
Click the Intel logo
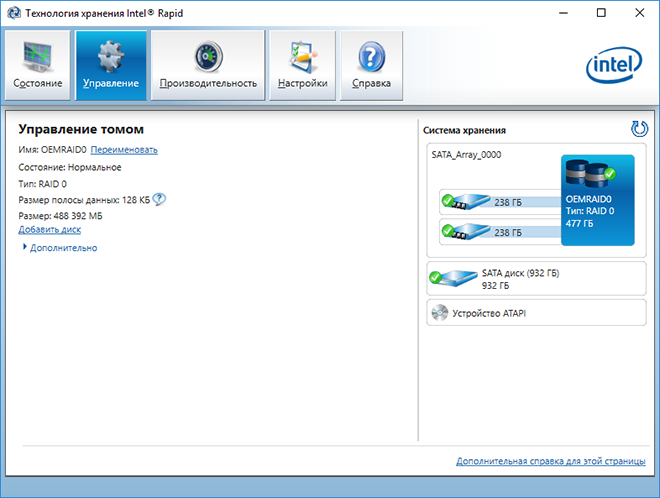coord(614,65)
